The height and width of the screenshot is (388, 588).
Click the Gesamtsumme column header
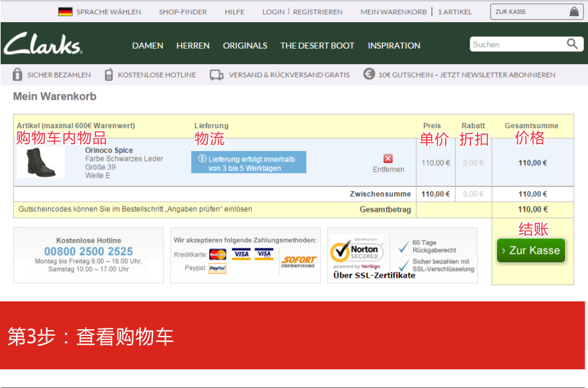(531, 126)
